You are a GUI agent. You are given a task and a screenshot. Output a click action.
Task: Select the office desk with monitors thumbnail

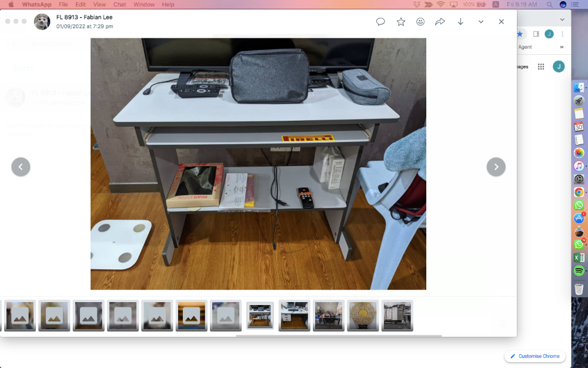pyautogui.click(x=294, y=316)
